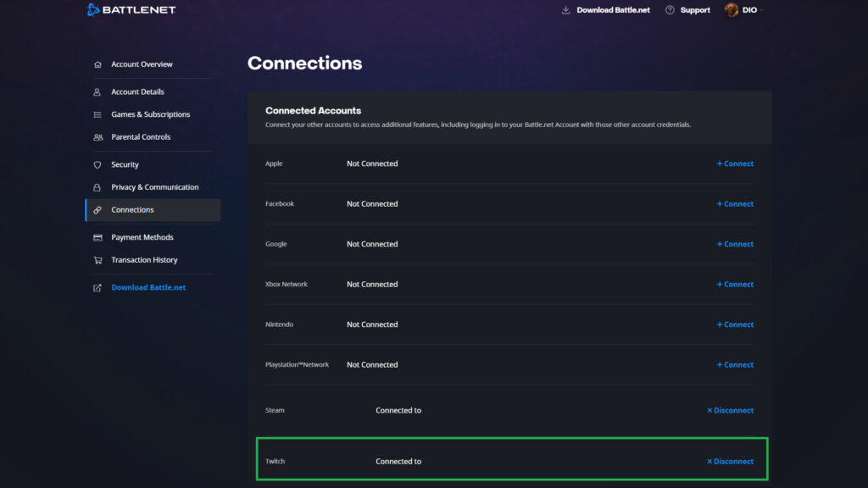
Task: Click the Security shield icon
Action: 97,164
